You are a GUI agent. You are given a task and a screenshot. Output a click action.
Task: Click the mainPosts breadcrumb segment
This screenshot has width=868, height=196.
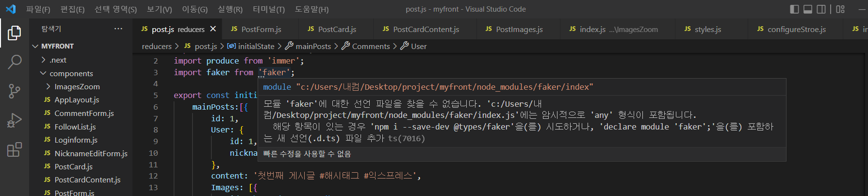308,47
